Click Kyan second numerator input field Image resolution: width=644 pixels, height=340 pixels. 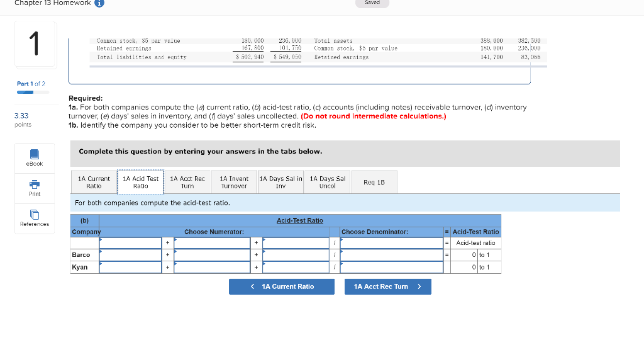(x=212, y=267)
